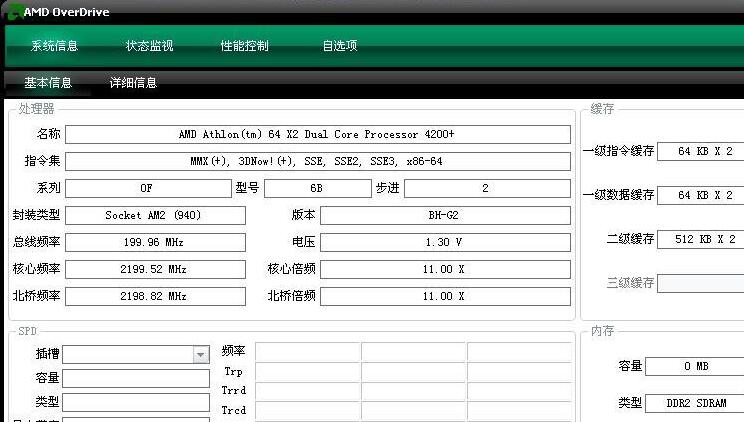Viewport: 744px width, 422px height.
Task: Select the 核心频率 2199.52 MHz value
Action: click(155, 270)
